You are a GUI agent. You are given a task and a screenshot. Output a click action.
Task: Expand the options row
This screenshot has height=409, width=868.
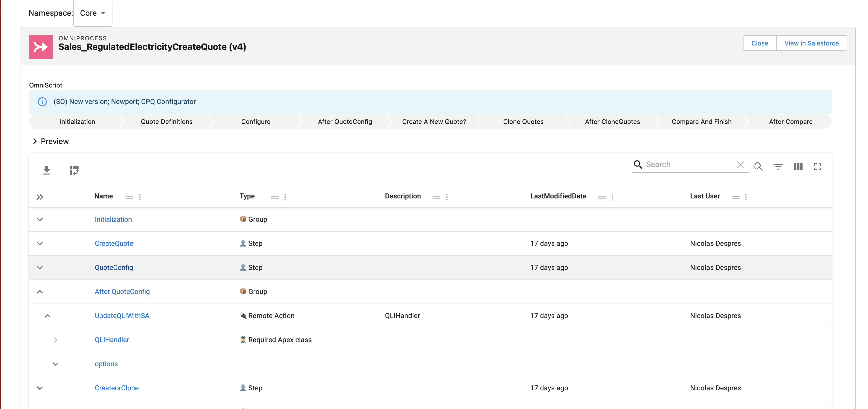click(56, 364)
